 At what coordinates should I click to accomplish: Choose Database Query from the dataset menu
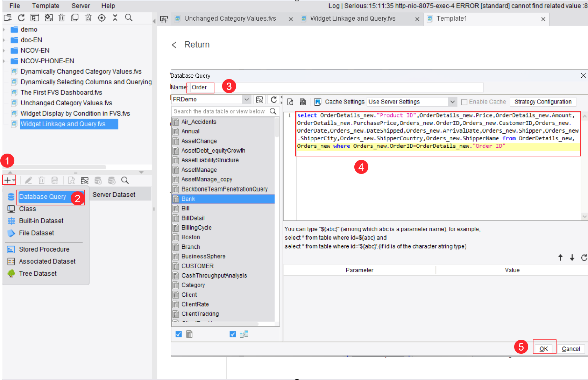point(42,197)
